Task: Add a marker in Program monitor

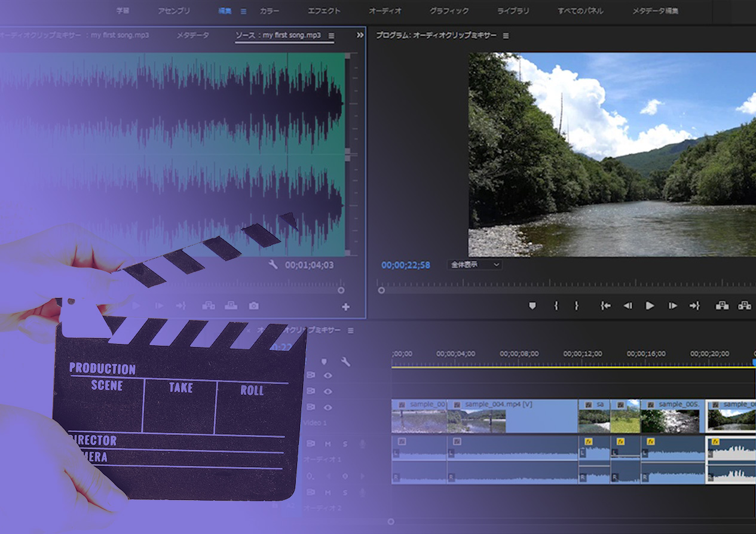Action: coord(532,306)
